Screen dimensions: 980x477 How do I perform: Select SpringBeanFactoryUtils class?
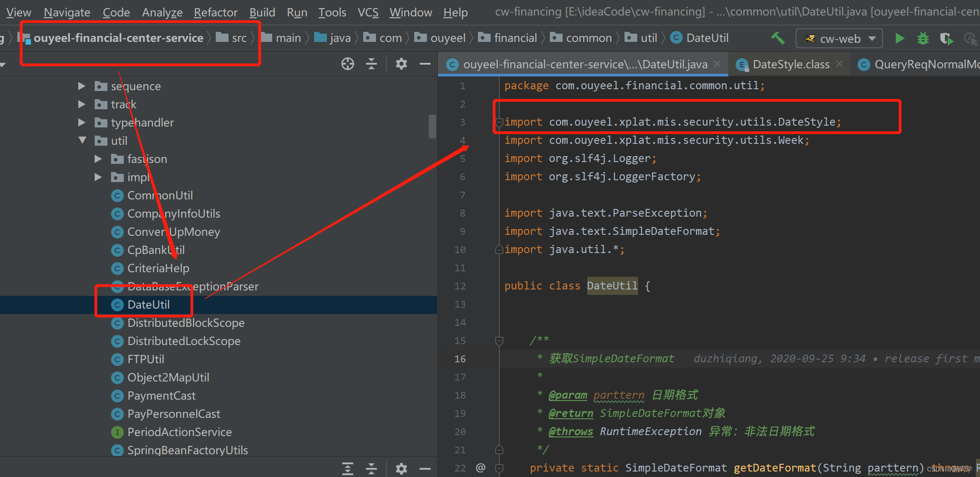(x=188, y=450)
